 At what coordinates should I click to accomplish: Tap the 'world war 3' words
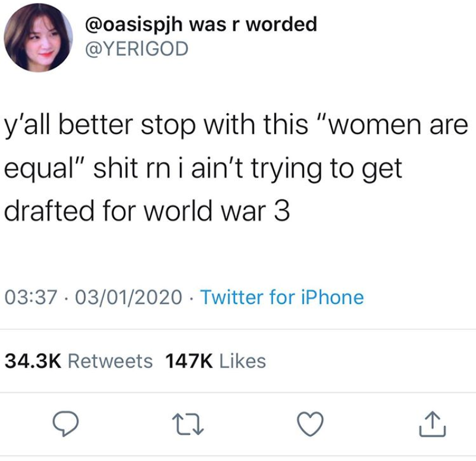pyautogui.click(x=217, y=211)
